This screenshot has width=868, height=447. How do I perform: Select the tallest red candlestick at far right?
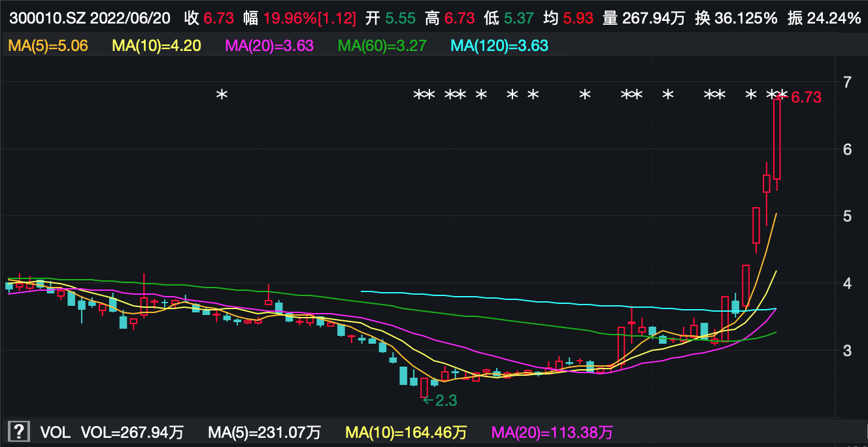pos(777,139)
